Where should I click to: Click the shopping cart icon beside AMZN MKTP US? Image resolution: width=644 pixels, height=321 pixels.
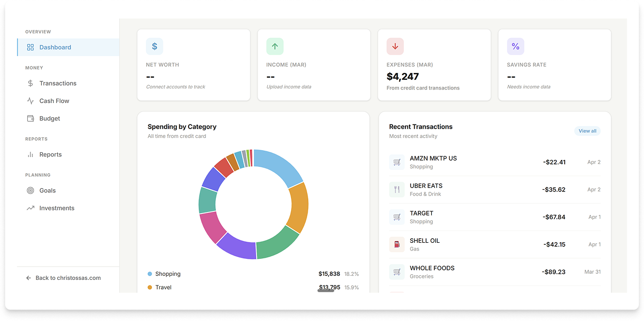(x=397, y=162)
